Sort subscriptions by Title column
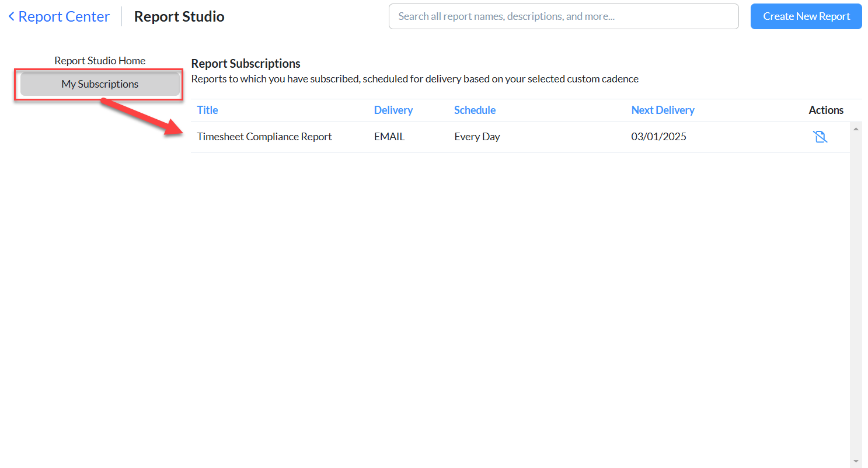868x468 pixels. pyautogui.click(x=207, y=110)
